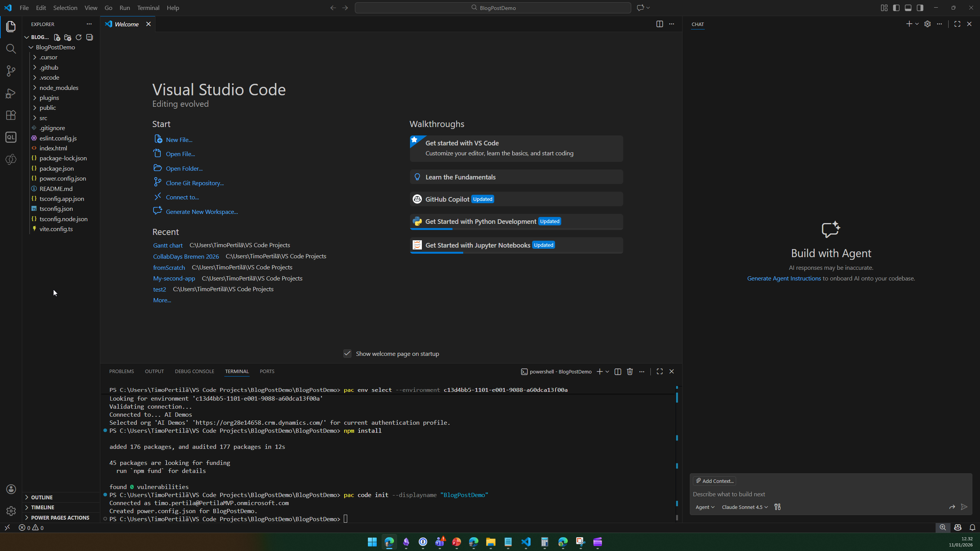Image resolution: width=980 pixels, height=551 pixels.
Task: Open the Run and Debug view
Action: pyautogui.click(x=11, y=93)
